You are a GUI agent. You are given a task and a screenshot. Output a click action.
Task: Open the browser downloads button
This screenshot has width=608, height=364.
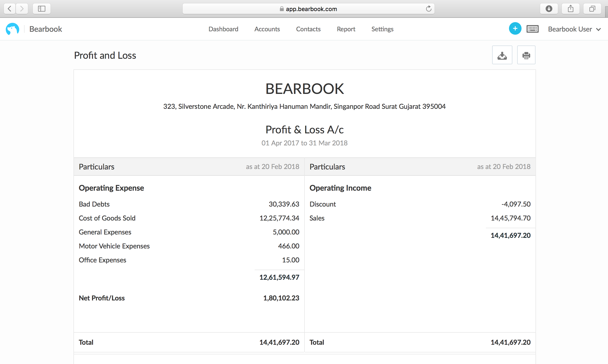[549, 9]
